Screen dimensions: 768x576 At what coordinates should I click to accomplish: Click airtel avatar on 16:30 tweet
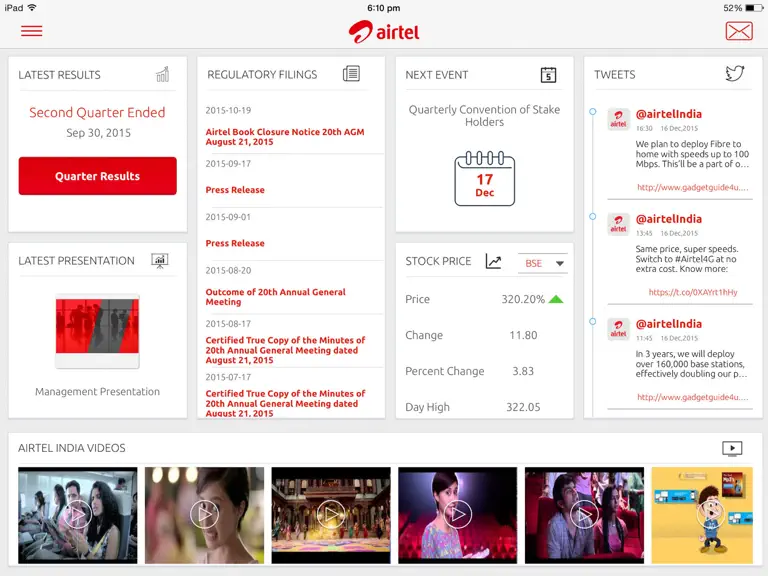(618, 119)
